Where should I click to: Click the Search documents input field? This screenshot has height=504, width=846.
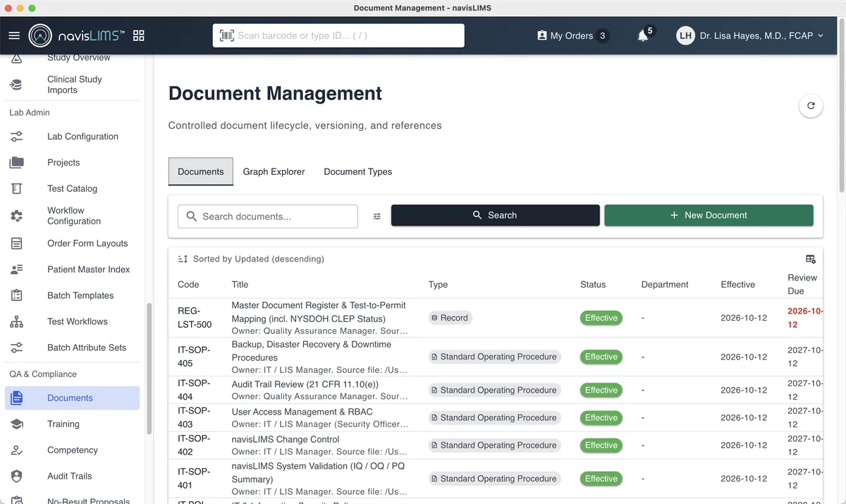[268, 216]
